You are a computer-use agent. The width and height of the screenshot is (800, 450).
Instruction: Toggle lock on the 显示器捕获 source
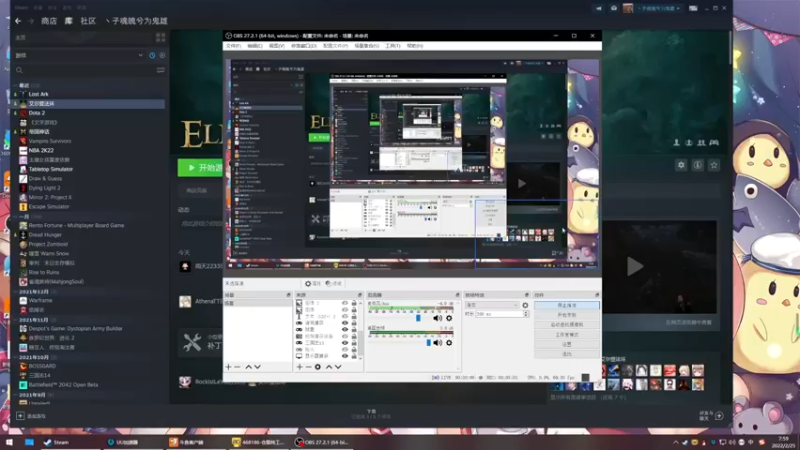(354, 356)
